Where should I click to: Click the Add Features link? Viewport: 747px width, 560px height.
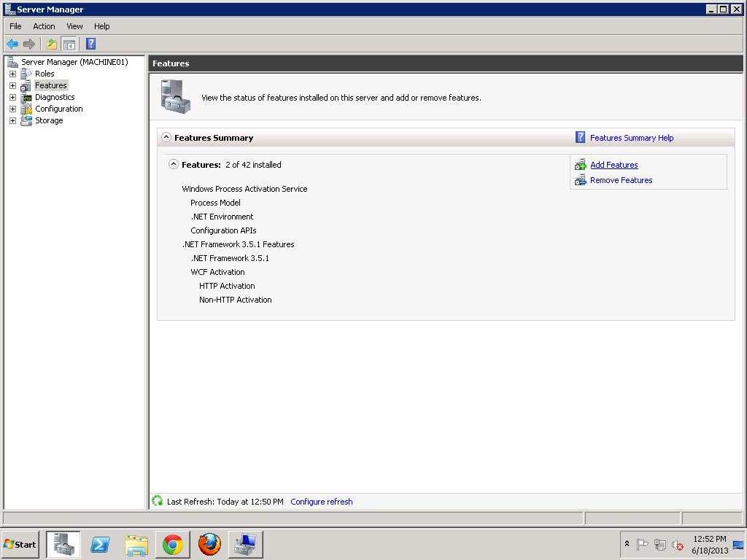(614, 165)
